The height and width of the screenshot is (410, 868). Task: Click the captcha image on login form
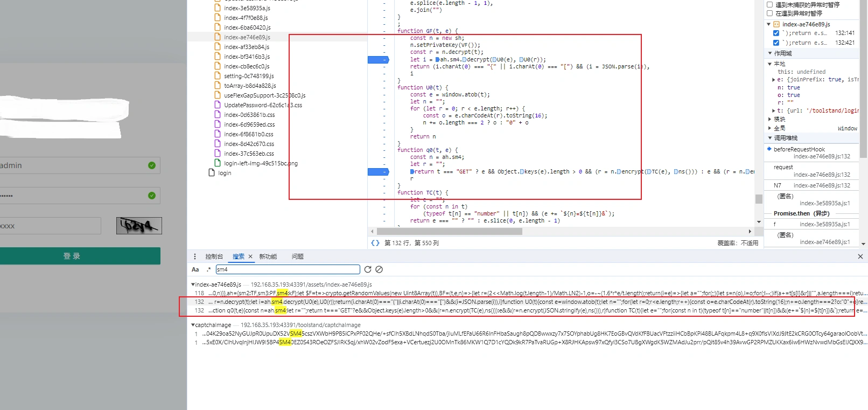click(139, 226)
